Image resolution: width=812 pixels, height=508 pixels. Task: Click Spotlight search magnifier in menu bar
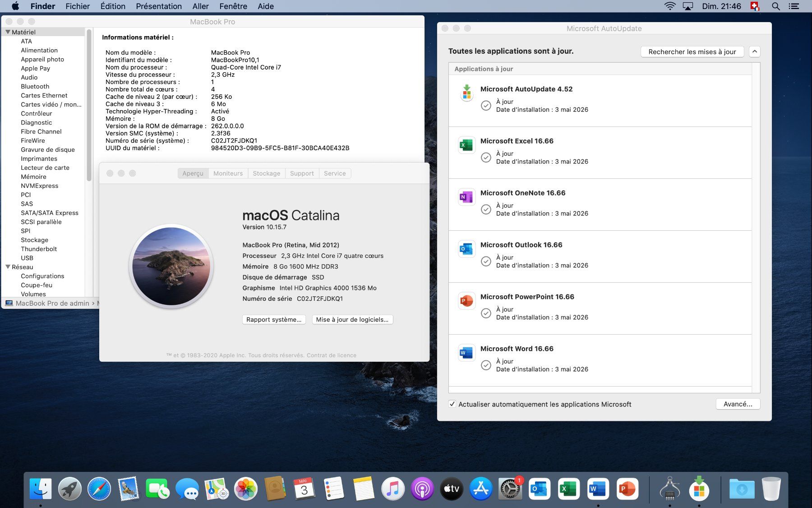click(776, 6)
